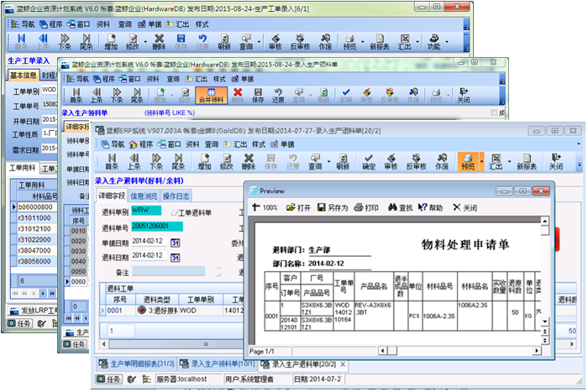The image size is (588, 392).
Task: Click 修改 edit icon in return-slip window toolbar
Action: tap(227, 161)
